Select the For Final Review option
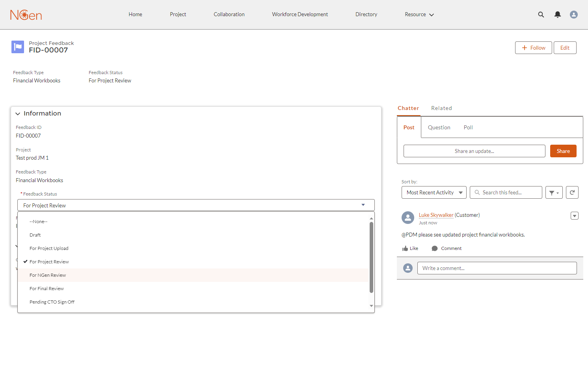Viewport: 588px width, 369px height. [x=193, y=289]
